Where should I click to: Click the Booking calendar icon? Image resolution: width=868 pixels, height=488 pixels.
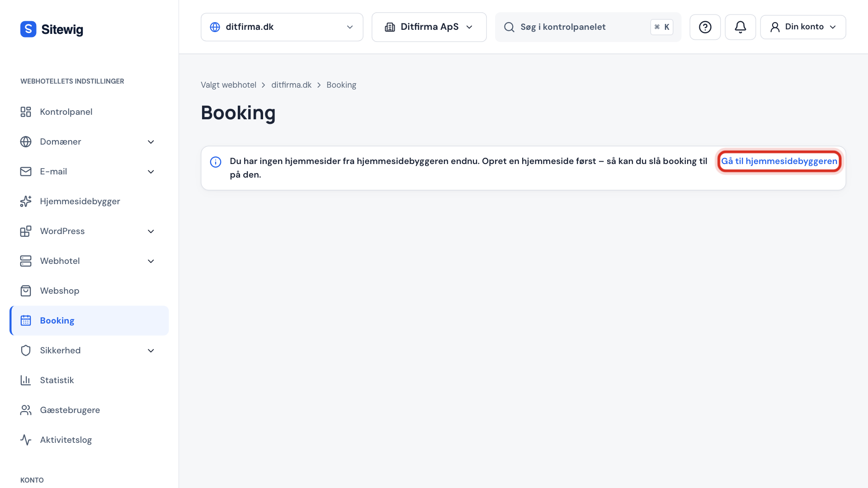point(26,320)
